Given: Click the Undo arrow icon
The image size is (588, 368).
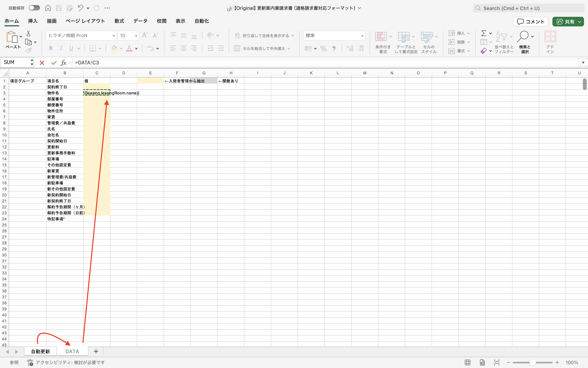Looking at the screenshot, I should (80, 8).
